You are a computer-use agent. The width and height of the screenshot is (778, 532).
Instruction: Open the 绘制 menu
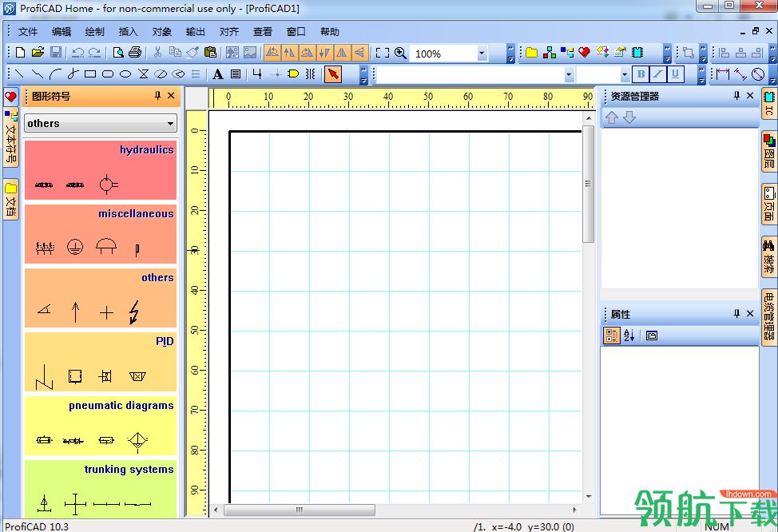(x=95, y=32)
